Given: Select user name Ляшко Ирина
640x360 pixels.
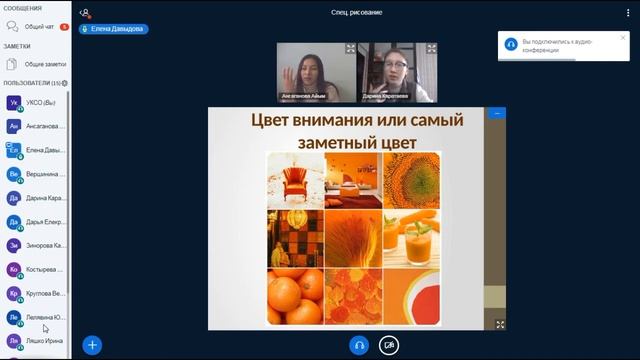Looking at the screenshot, I should coord(44,341).
